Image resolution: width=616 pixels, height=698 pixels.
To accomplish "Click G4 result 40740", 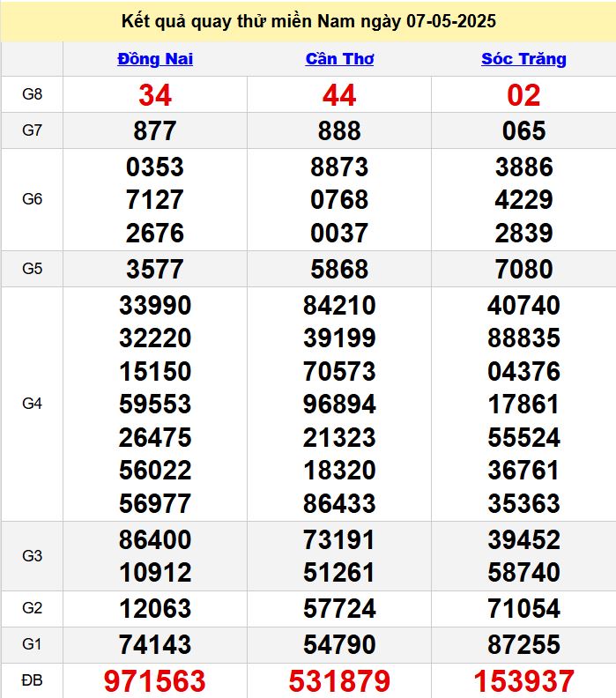I will coord(523,305).
